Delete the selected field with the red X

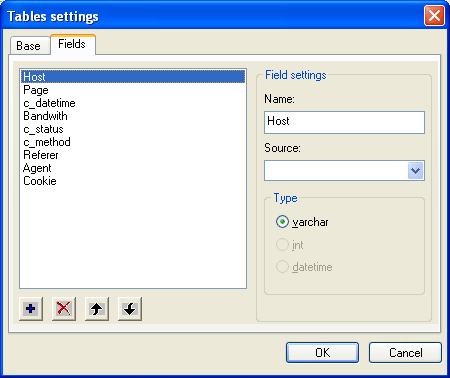click(x=64, y=309)
